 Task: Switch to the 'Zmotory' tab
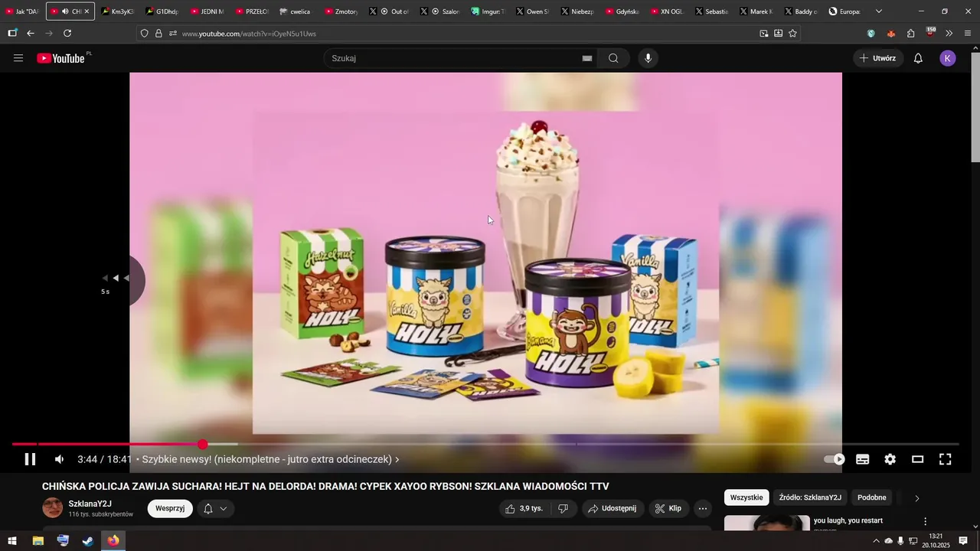(341, 11)
